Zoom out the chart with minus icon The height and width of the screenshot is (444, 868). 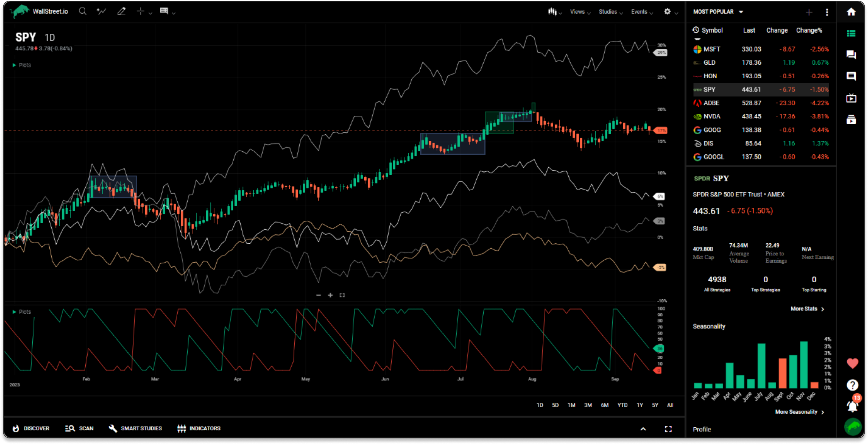click(x=318, y=295)
